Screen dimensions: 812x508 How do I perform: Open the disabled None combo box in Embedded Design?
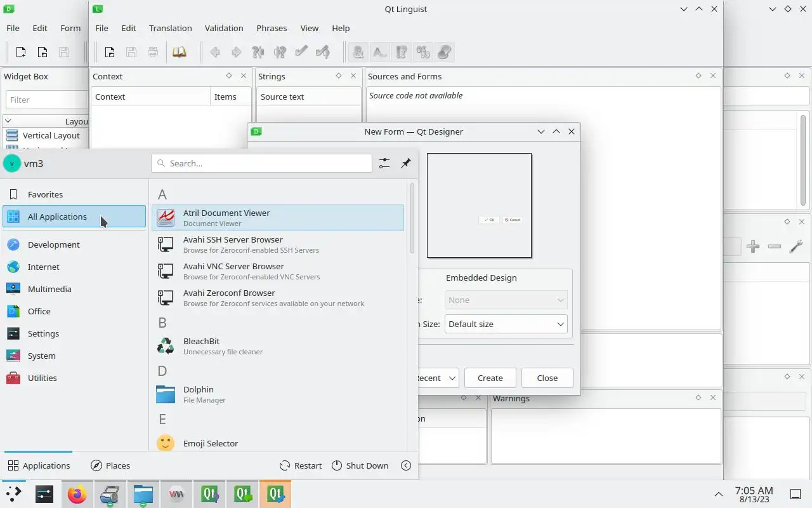[506, 300]
